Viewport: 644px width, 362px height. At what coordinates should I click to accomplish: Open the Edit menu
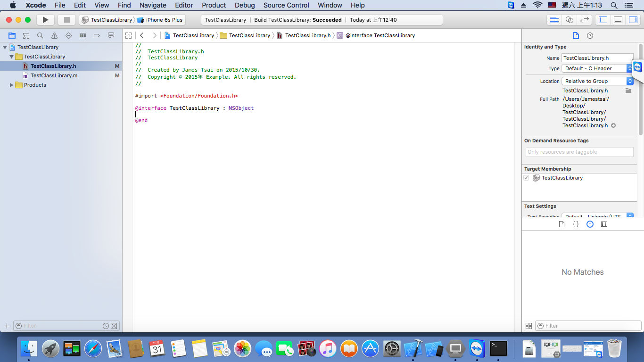[x=80, y=5]
